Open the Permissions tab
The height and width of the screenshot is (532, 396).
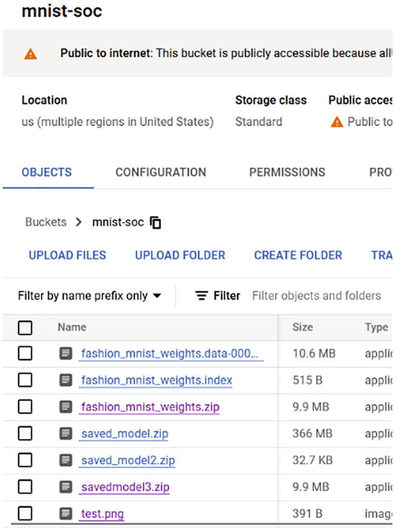click(287, 172)
